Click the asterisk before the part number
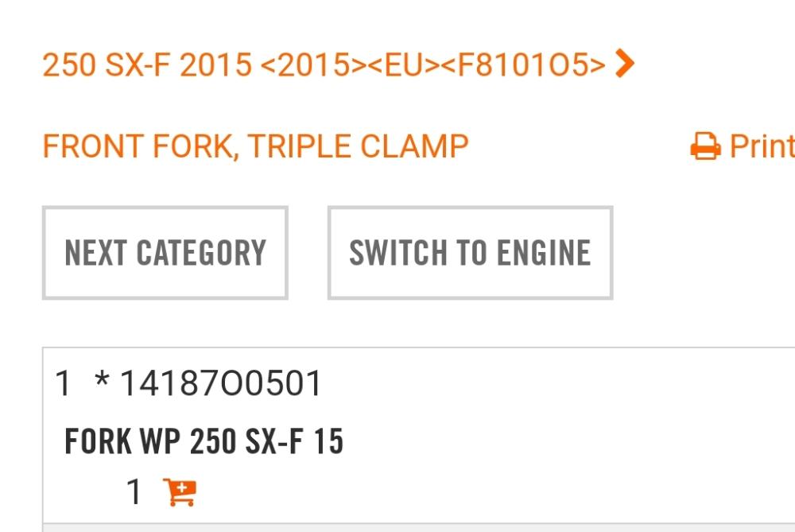This screenshot has width=795, height=532. point(101,382)
